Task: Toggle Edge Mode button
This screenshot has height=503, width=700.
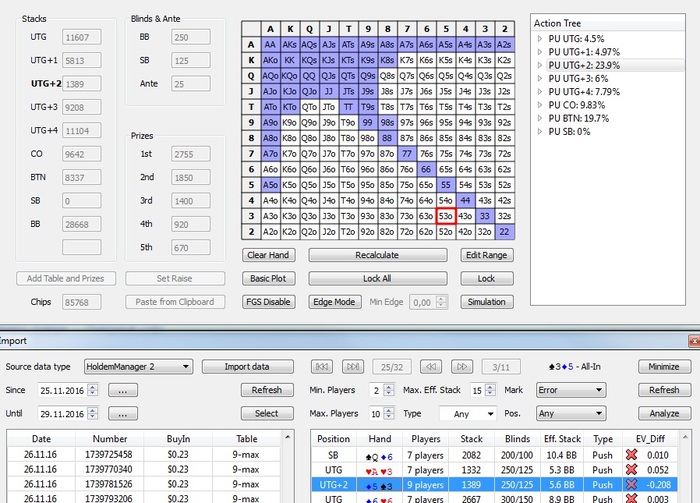Action: (334, 302)
